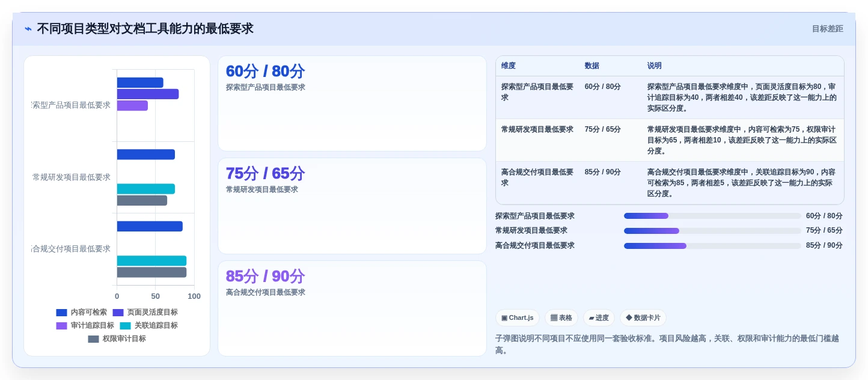The height and width of the screenshot is (380, 868).
Task: Click the 60分 / 80分 progress value label
Action: [x=824, y=216]
